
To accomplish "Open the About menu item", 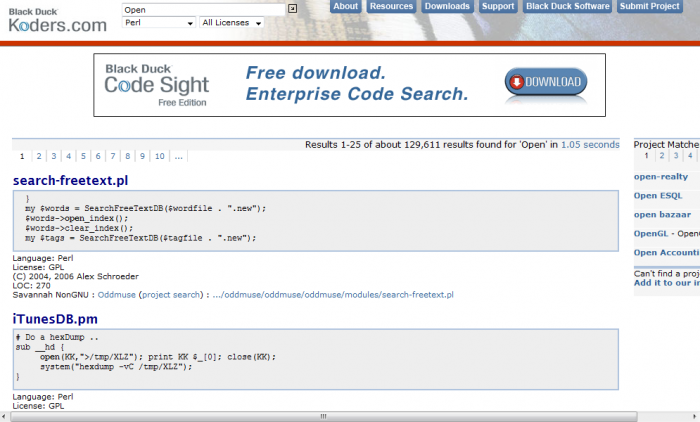I will (345, 6).
